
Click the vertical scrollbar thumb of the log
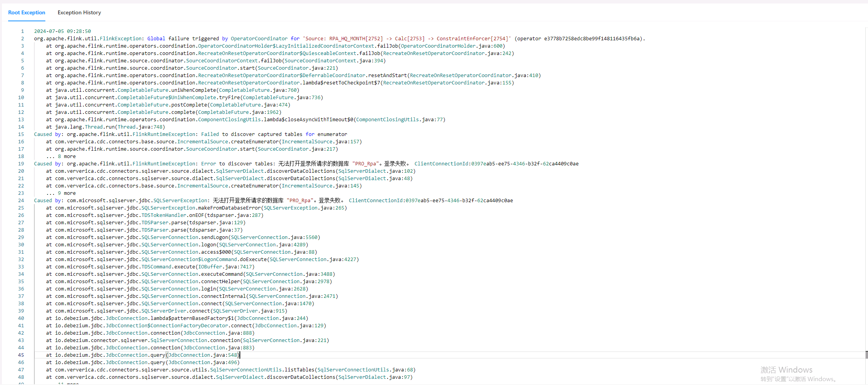(x=866, y=355)
